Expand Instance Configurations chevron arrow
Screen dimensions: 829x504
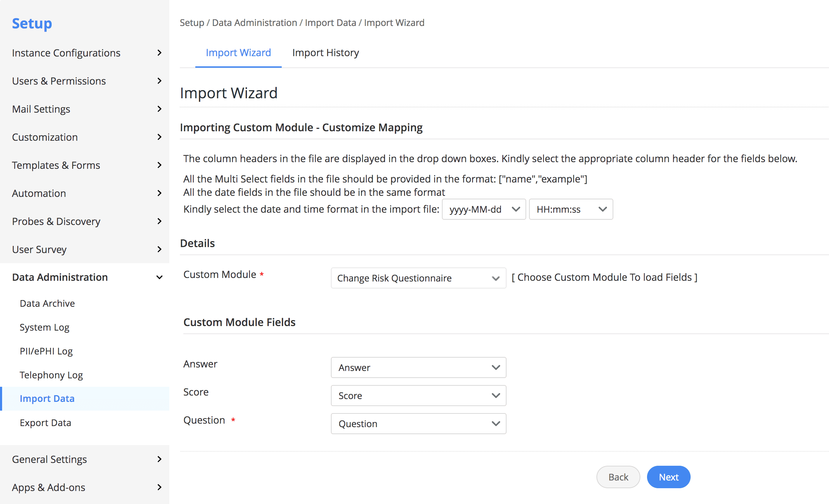click(159, 53)
